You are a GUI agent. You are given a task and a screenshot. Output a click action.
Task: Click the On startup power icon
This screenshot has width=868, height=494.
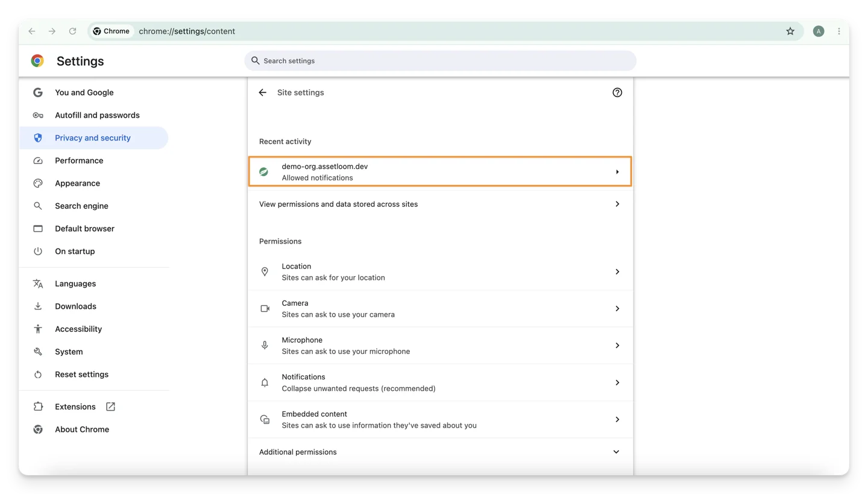tap(38, 252)
